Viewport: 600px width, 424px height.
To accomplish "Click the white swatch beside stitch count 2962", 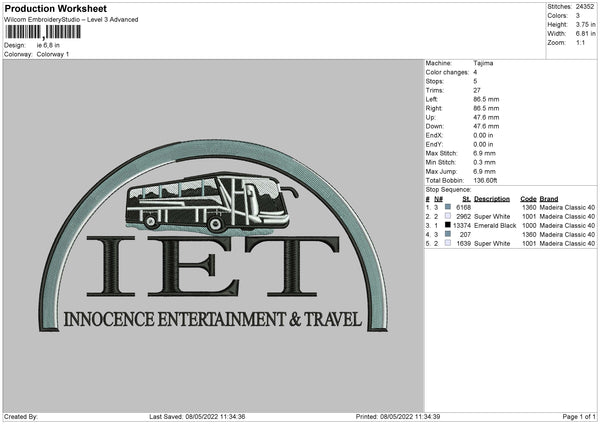I will (x=448, y=216).
